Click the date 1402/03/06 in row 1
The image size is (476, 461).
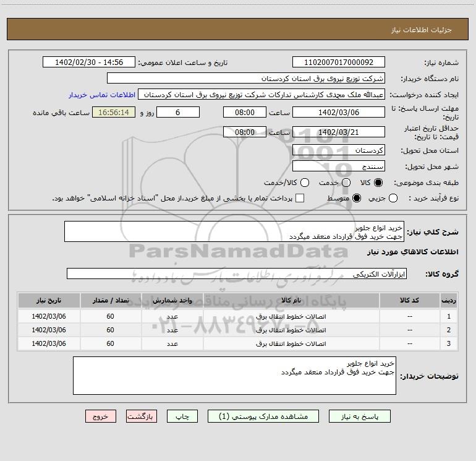[49, 316]
